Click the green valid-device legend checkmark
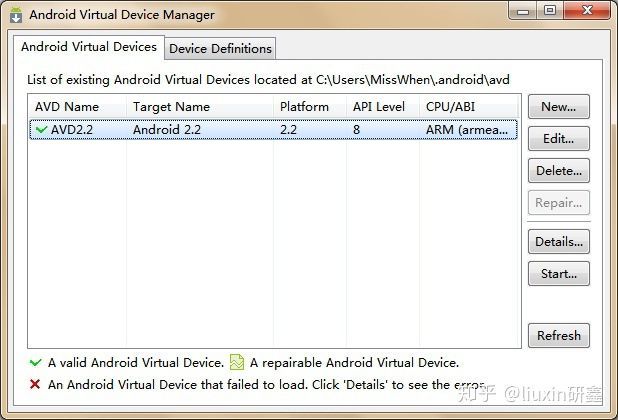Image resolution: width=618 pixels, height=420 pixels. point(36,363)
